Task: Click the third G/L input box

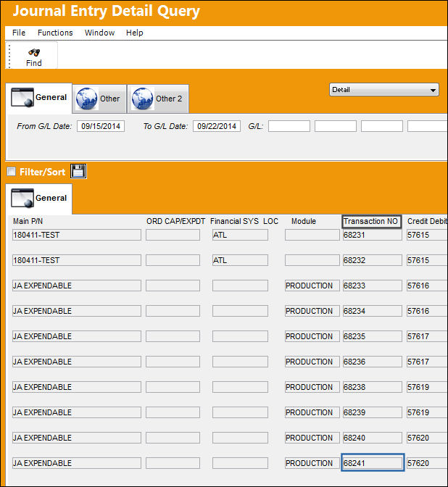Action: [x=382, y=126]
